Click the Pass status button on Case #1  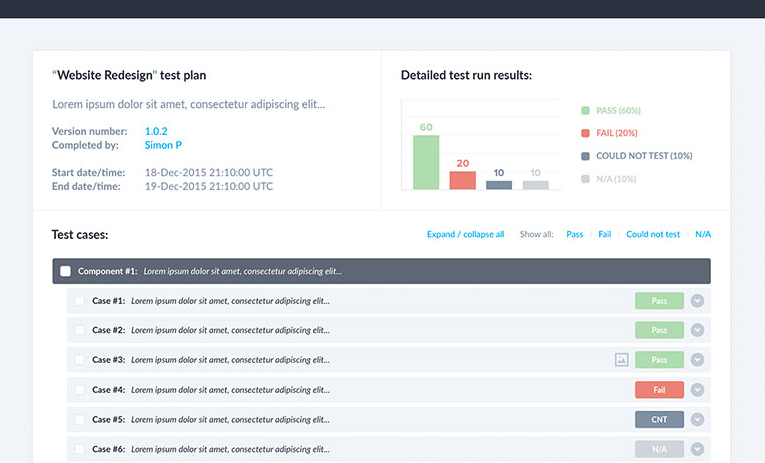click(659, 301)
